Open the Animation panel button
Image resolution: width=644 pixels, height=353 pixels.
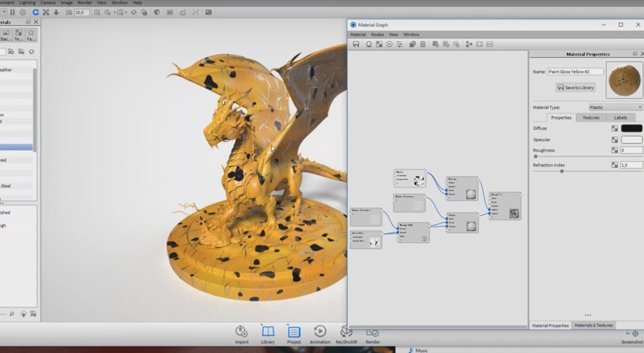click(x=320, y=335)
